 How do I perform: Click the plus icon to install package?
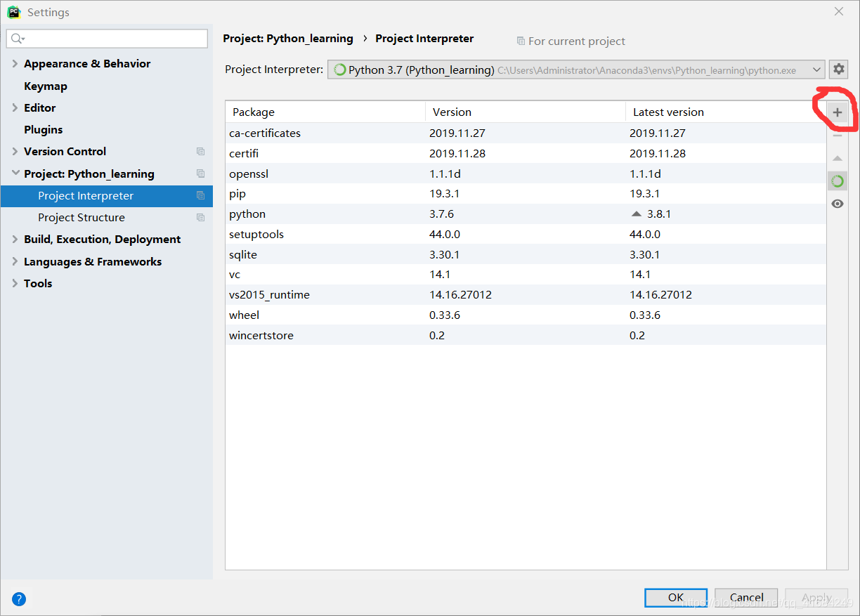[837, 112]
